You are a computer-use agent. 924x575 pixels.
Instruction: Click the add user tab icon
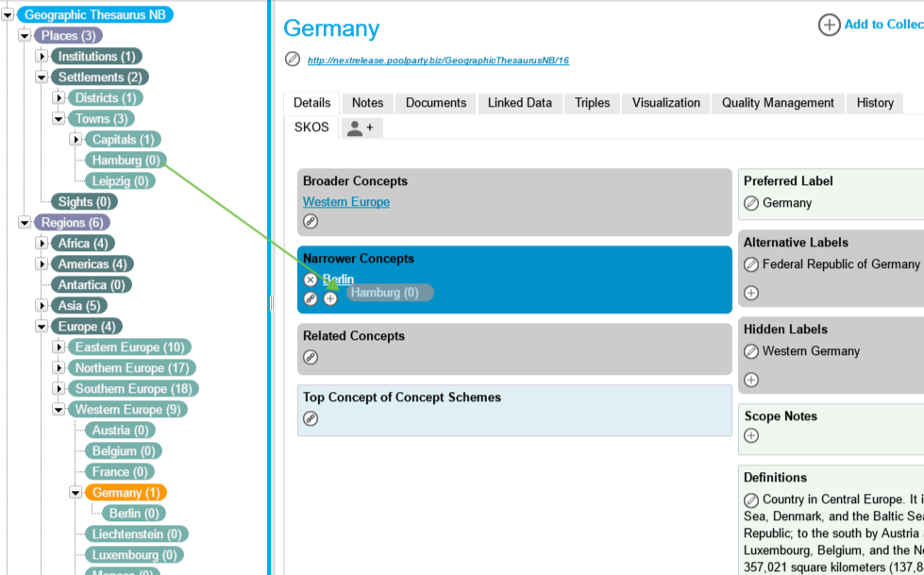point(361,127)
